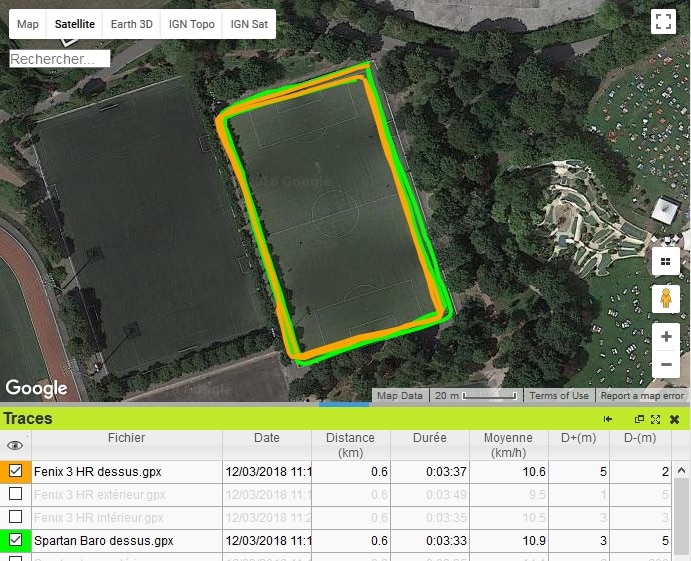Click the map zoom out minus button
This screenshot has width=691, height=561.
[666, 366]
